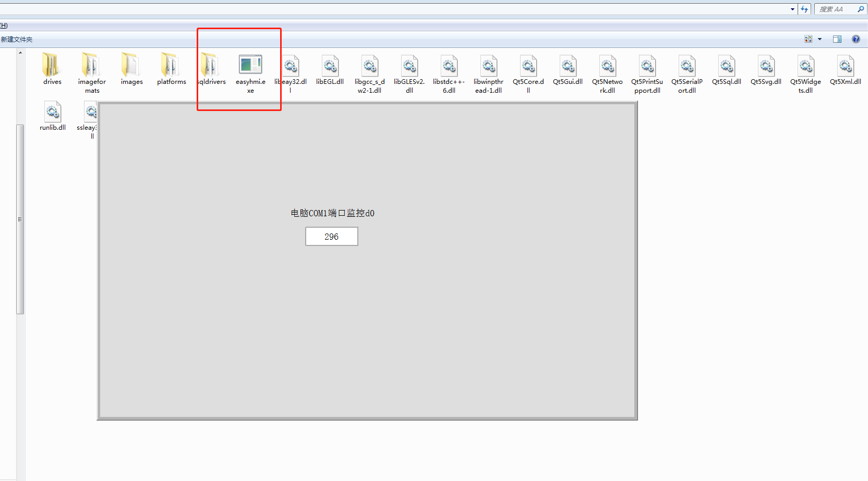868x481 pixels.
Task: Open the view options dropdown arrow
Action: (x=819, y=39)
